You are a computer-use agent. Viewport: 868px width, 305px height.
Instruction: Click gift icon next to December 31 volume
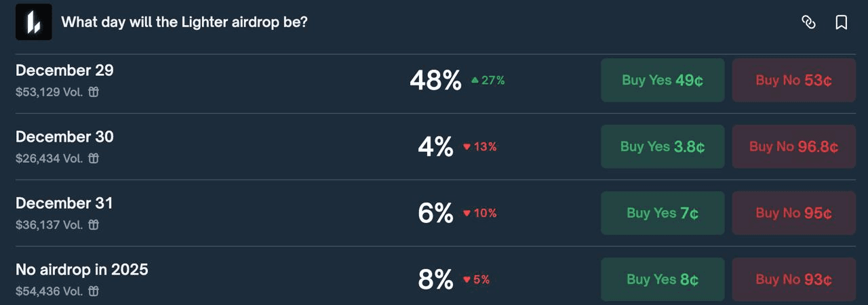(94, 224)
